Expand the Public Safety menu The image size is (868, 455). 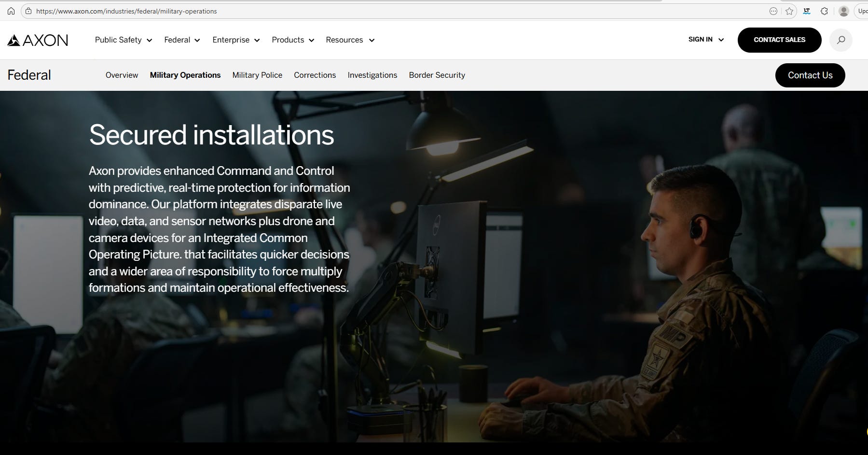click(124, 40)
